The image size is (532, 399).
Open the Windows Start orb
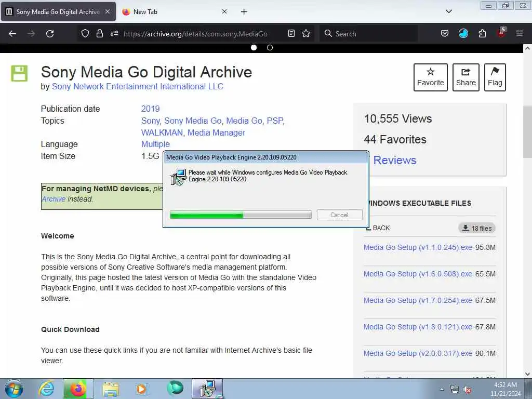point(14,389)
